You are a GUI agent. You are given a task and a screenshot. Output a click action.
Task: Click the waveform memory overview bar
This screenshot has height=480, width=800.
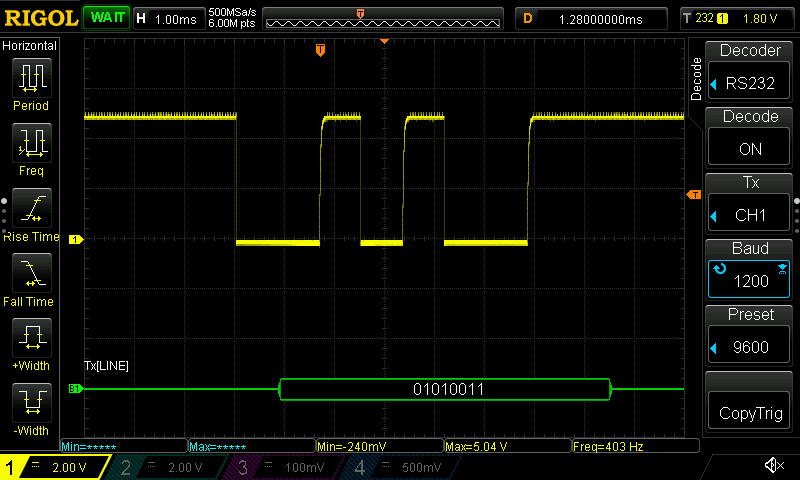[x=383, y=19]
